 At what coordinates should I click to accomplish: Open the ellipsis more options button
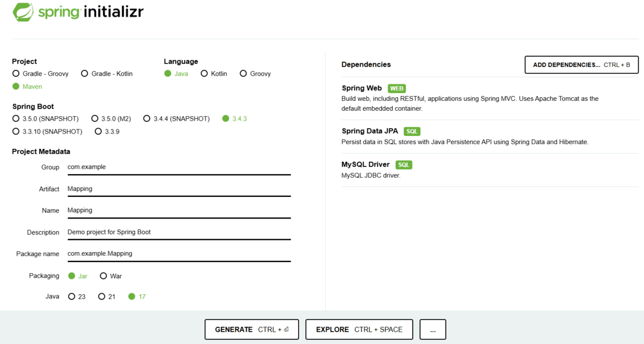coord(433,329)
